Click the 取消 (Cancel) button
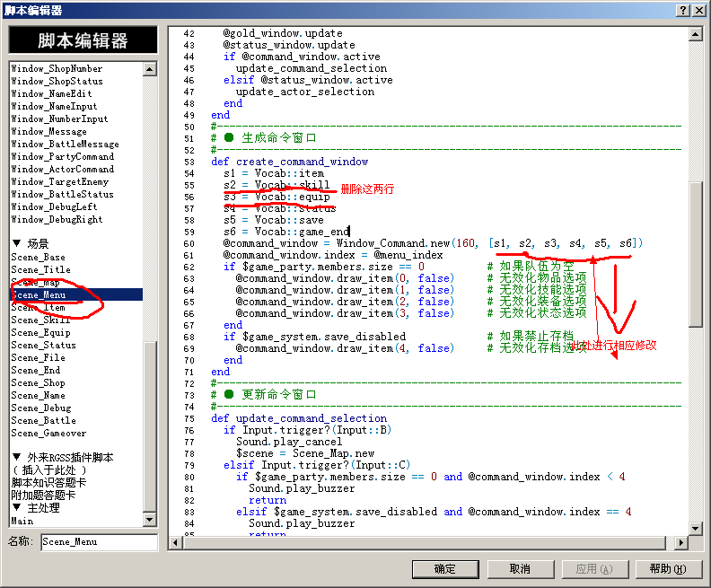 pyautogui.click(x=520, y=569)
